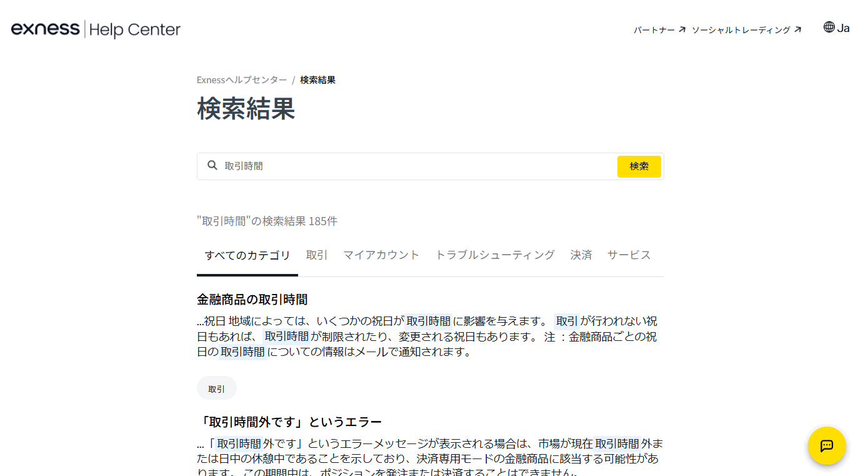Click the magnifying glass search icon

coord(213,166)
